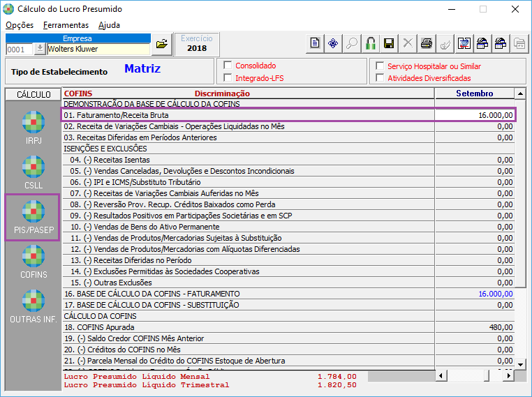Click the Setembro column header

pyautogui.click(x=474, y=93)
